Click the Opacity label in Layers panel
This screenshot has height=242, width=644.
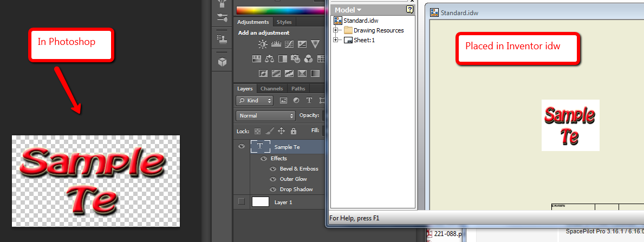[310, 115]
